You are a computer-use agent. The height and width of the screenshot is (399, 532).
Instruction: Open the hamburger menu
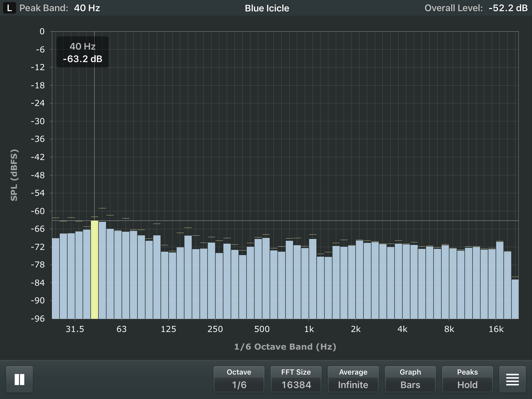point(512,379)
